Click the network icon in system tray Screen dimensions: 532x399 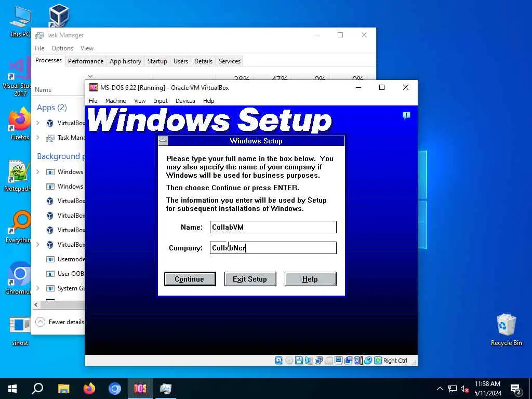click(x=453, y=389)
